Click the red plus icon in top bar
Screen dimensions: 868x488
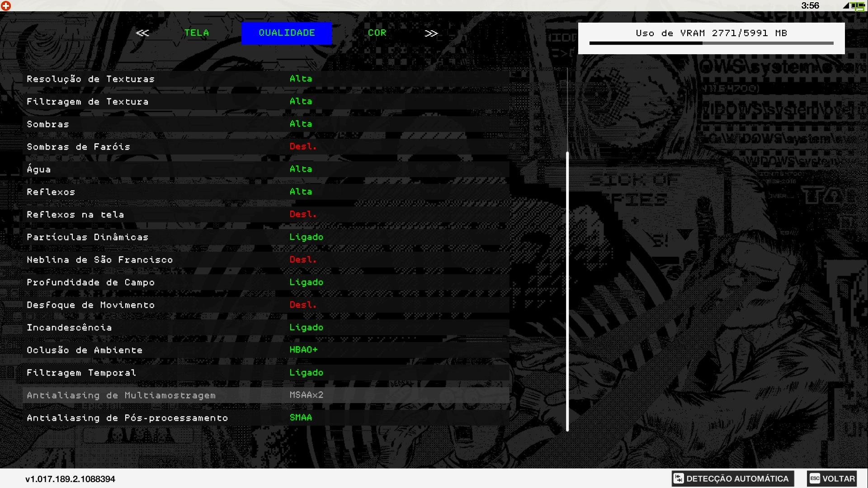click(x=6, y=6)
